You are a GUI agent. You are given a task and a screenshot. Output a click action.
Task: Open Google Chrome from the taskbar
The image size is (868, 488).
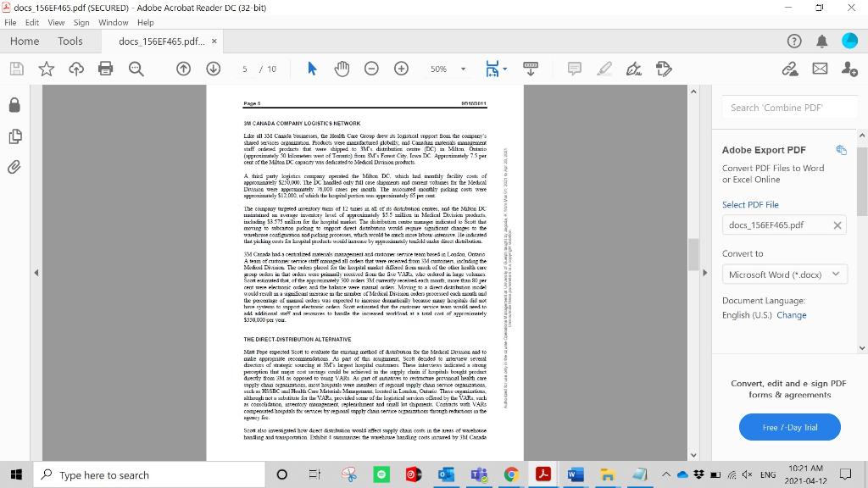pos(511,474)
